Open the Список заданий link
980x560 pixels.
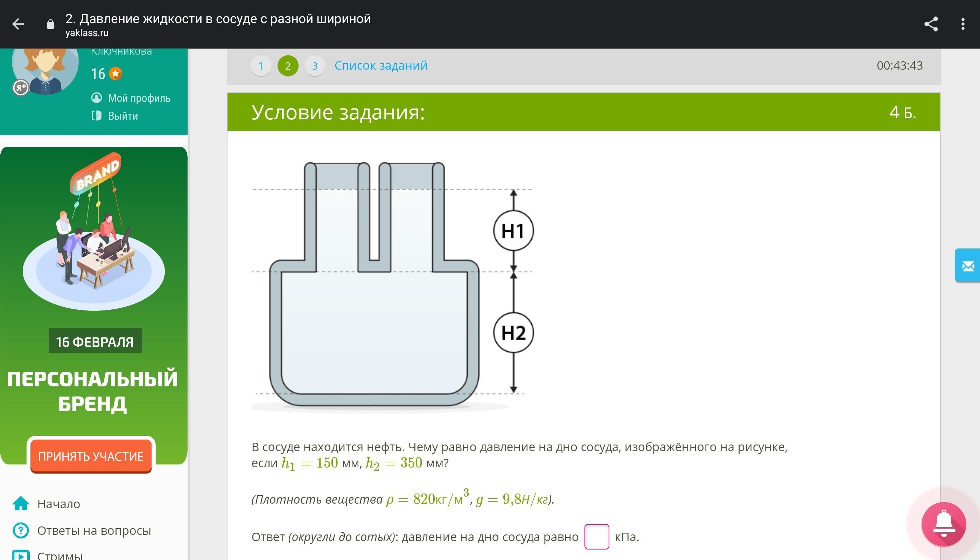[380, 65]
